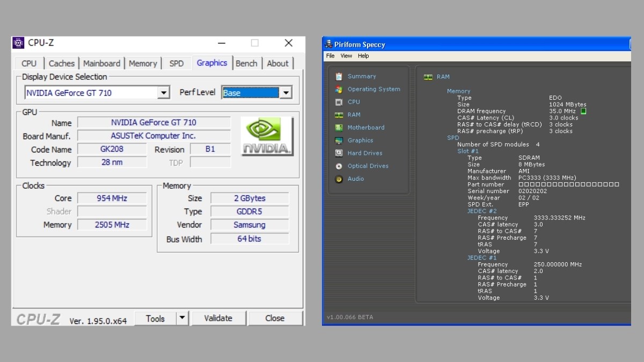Click the Motherboard icon in Speccy sidebar
Screen dimensions: 644x362
[x=339, y=128]
